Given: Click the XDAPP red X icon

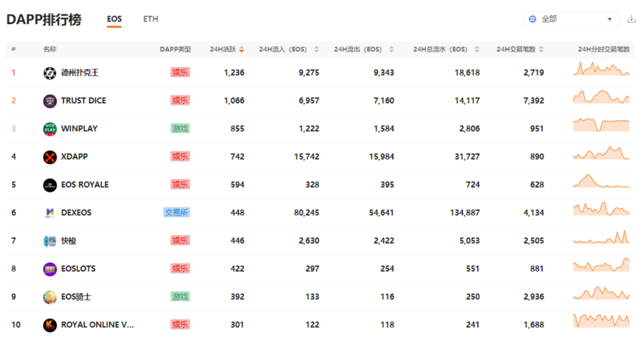Looking at the screenshot, I should [50, 157].
